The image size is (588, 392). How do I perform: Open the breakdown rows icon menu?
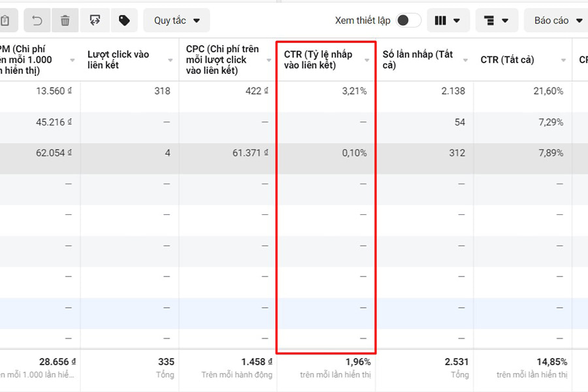coord(497,20)
